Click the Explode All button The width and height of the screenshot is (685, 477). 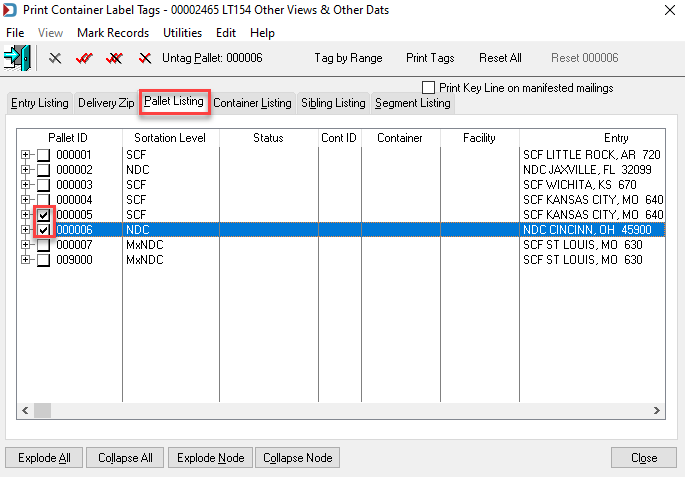point(44,458)
